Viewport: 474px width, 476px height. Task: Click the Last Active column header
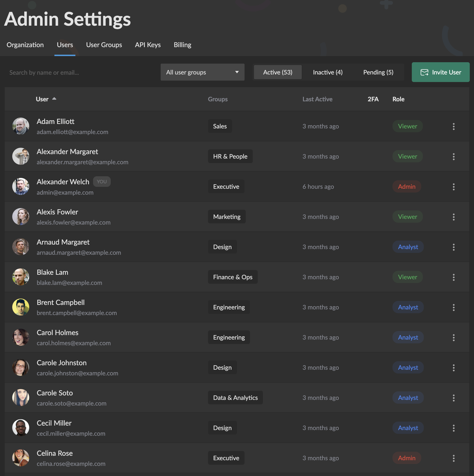(x=317, y=99)
